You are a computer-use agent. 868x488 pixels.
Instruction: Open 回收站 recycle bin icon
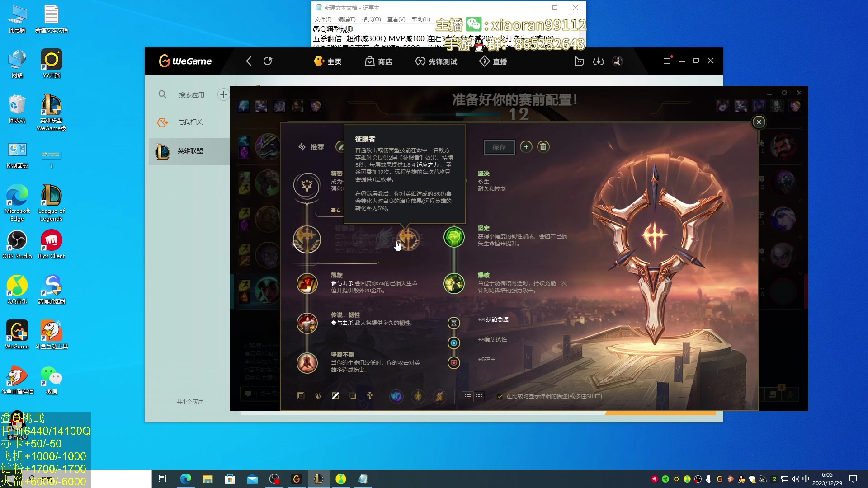click(x=17, y=109)
